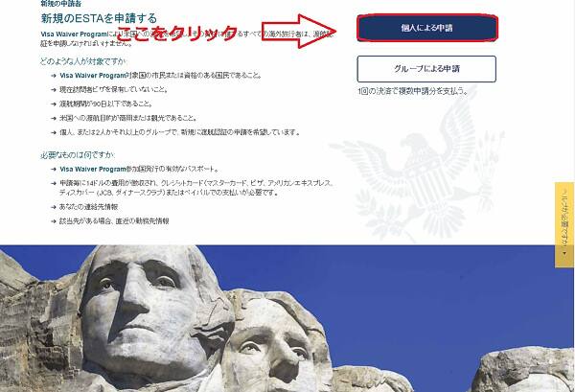Viewport: 575px width, 392px height.
Task: Click arrow bullet beside 現在訪問者ビザ item
Action: tap(54, 89)
